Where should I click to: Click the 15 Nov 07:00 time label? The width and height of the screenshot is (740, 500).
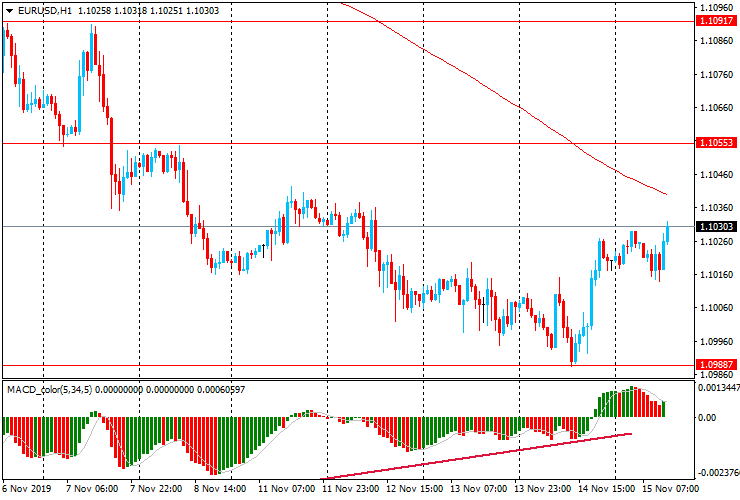[x=672, y=490]
